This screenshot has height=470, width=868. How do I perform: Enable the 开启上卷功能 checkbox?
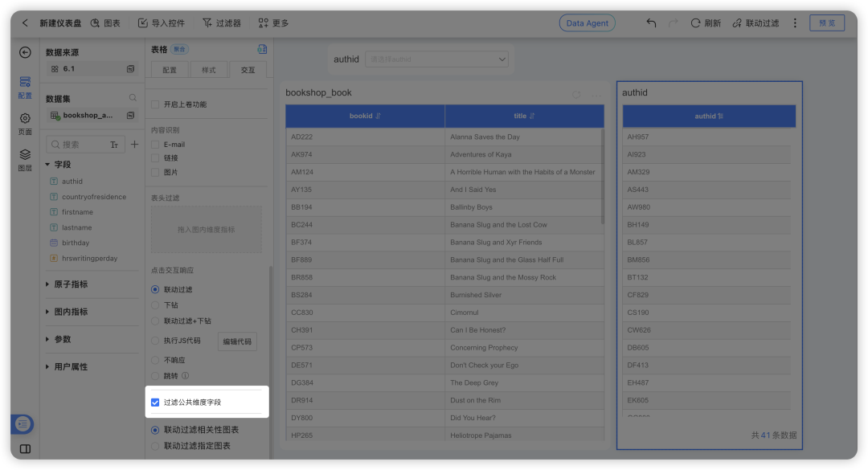tap(156, 104)
